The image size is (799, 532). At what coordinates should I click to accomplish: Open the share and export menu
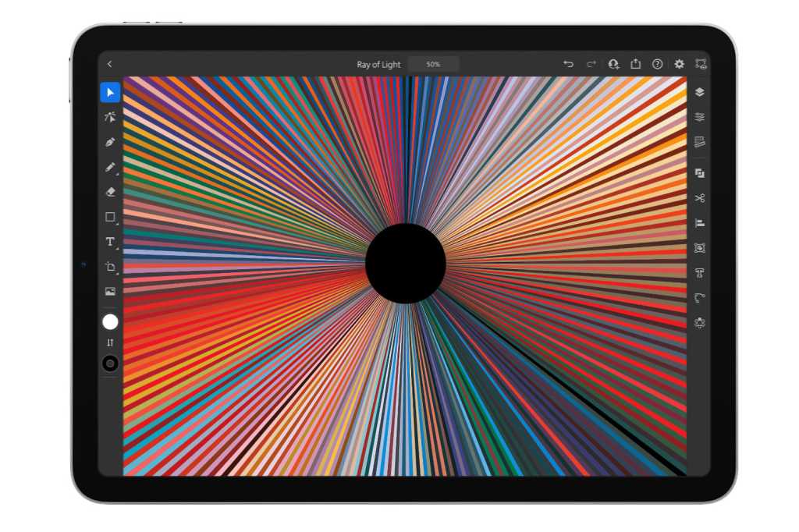pos(635,64)
